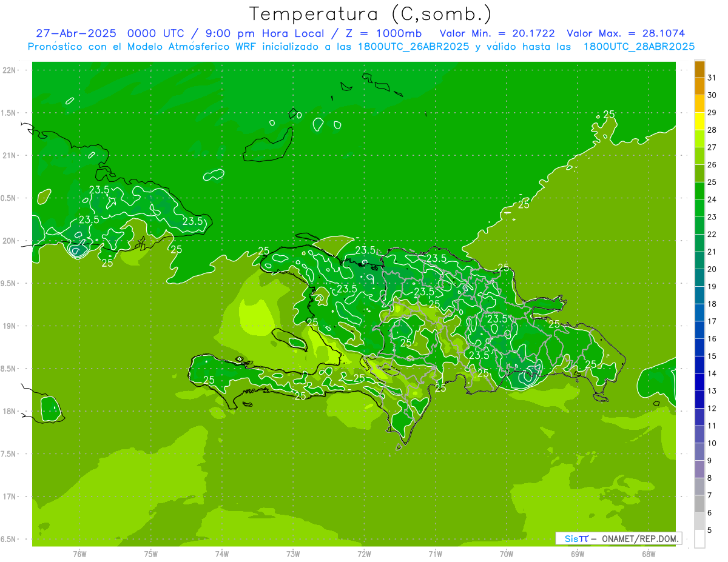Pick the yellow legend swatch between 28 and 29
The width and height of the screenshot is (728, 562).
point(700,121)
